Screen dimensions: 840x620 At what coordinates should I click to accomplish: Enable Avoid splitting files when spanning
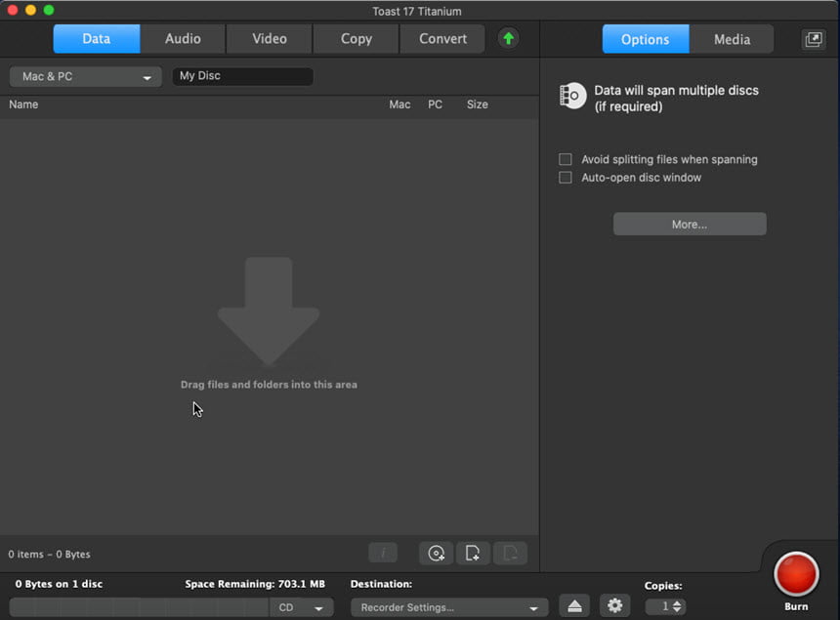point(566,159)
